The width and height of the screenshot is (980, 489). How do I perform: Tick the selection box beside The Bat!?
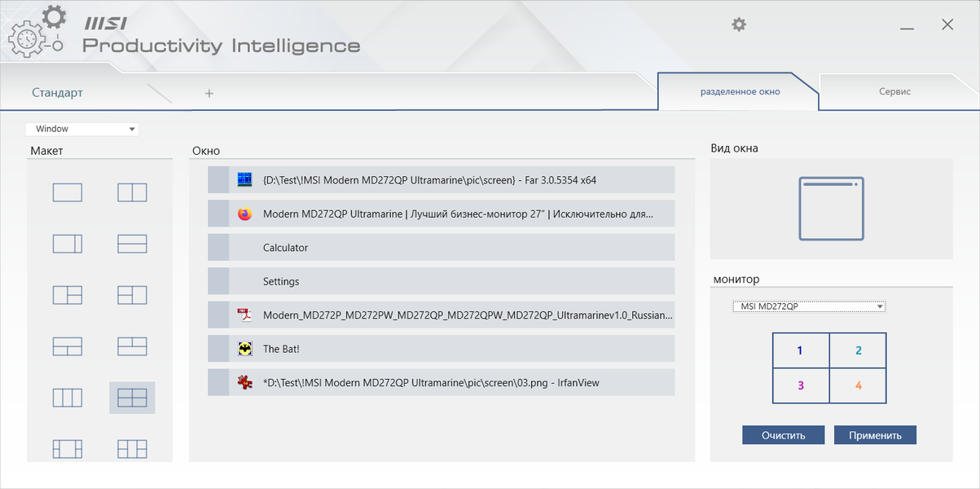tap(218, 349)
